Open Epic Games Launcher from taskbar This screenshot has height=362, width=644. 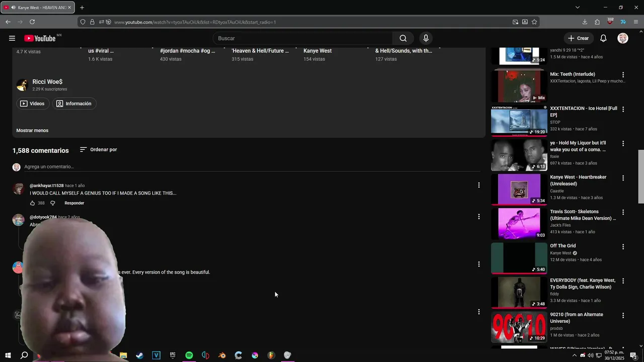coord(173,355)
